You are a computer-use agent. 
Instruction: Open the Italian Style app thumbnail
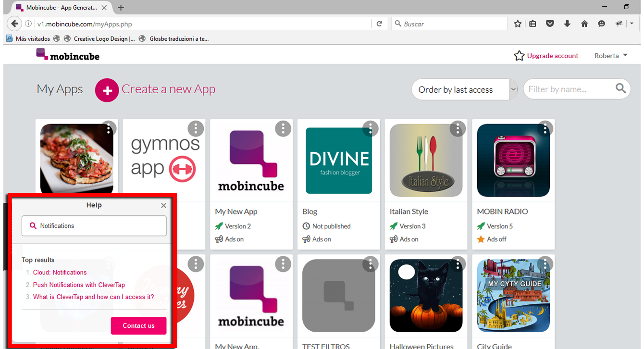click(x=426, y=161)
